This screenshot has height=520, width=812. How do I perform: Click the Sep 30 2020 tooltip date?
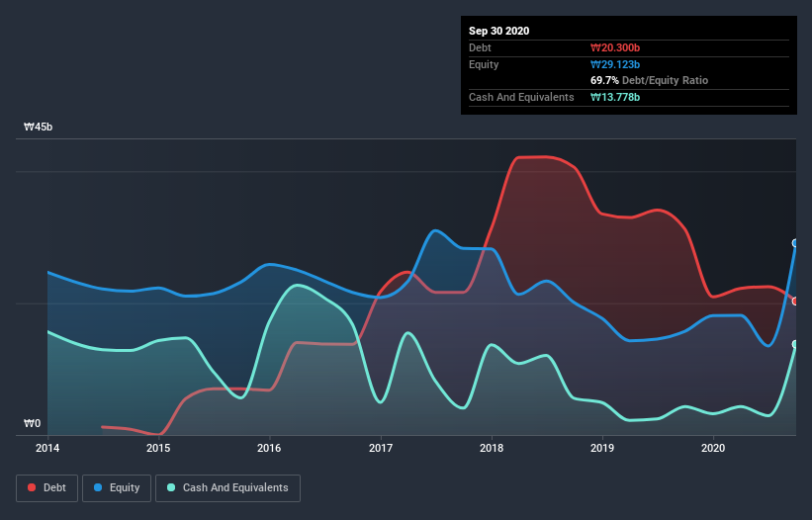[499, 31]
